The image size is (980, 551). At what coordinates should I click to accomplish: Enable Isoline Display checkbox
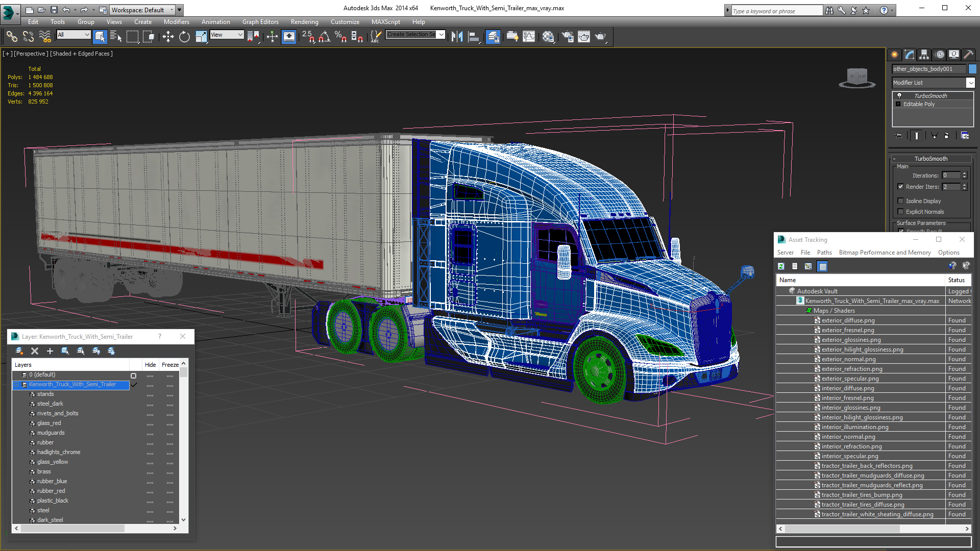[900, 201]
